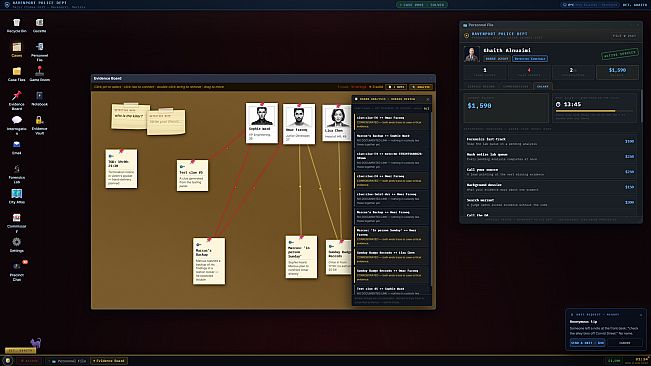Screen dimensions: 651x366
Task: Select Sophie Wood suspect photo card
Action: 262,123
